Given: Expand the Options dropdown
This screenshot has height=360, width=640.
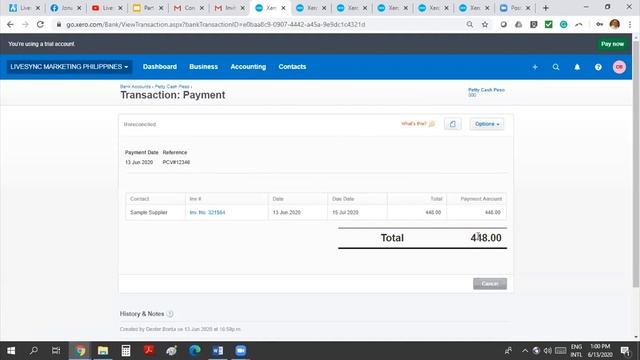Looking at the screenshot, I should [487, 124].
